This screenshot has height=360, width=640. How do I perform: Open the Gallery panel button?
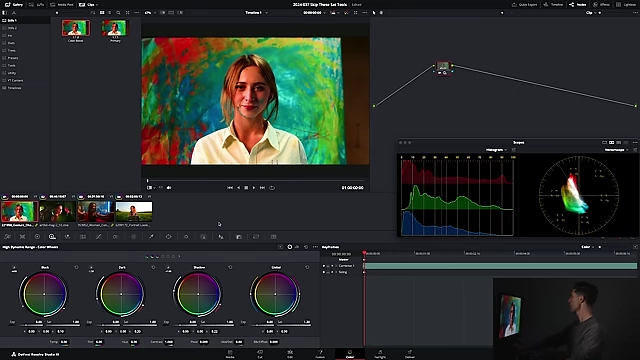[14, 4]
